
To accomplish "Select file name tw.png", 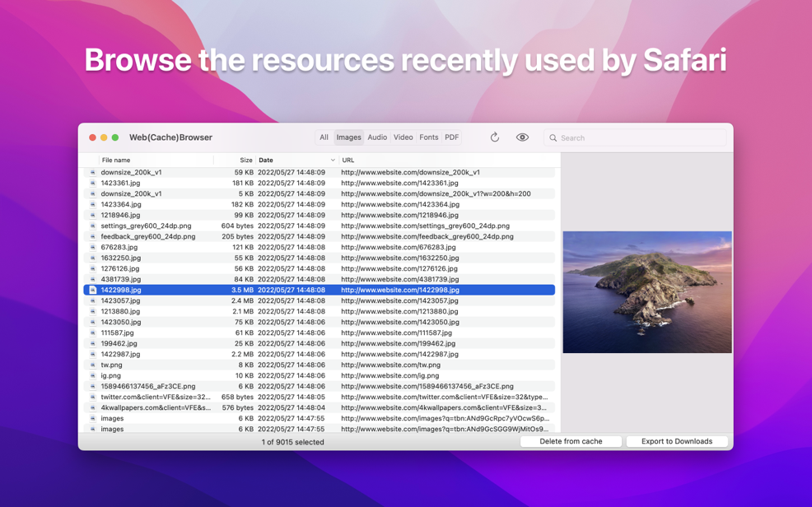I will (x=111, y=365).
